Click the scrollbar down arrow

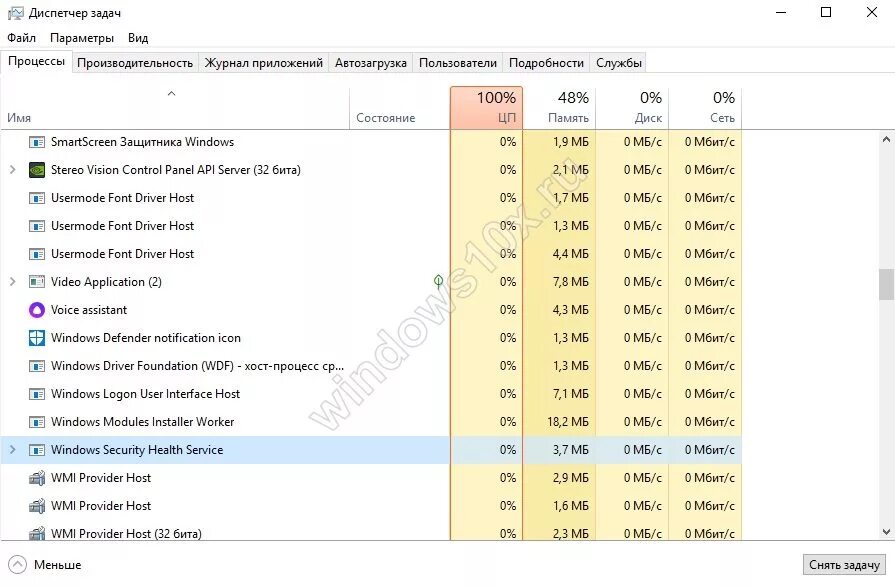886,532
